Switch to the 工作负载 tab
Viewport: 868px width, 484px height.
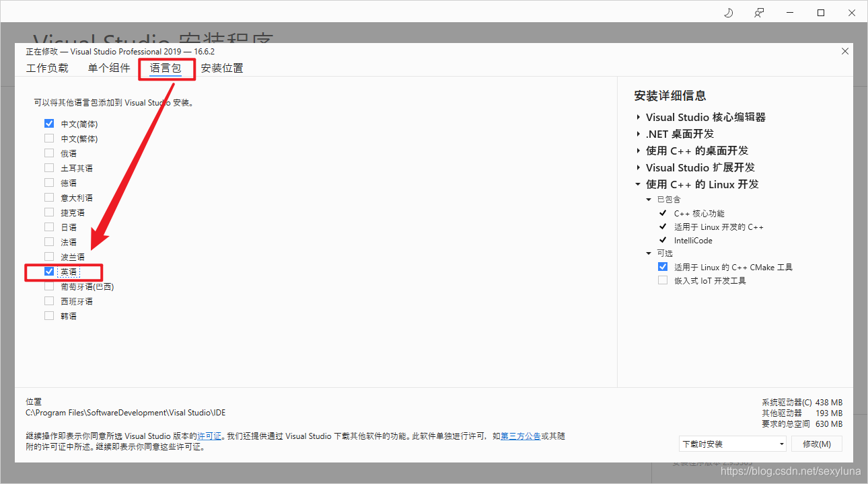coord(47,68)
